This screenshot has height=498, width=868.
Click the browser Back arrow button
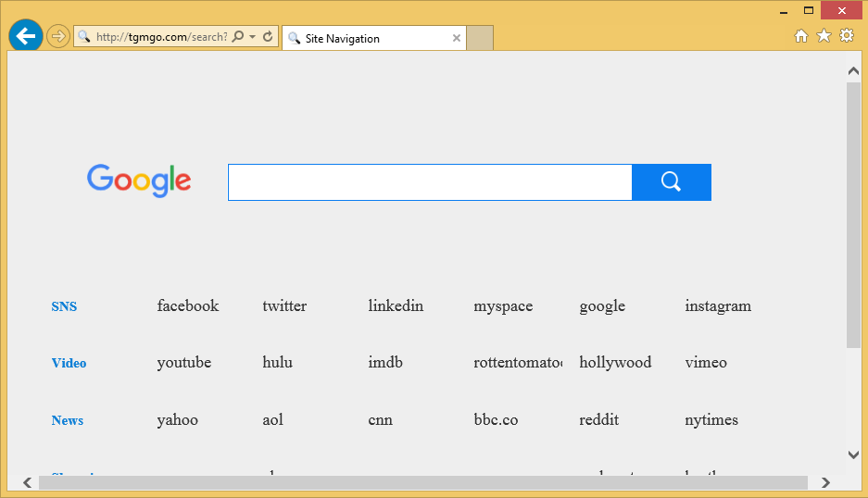click(x=25, y=36)
